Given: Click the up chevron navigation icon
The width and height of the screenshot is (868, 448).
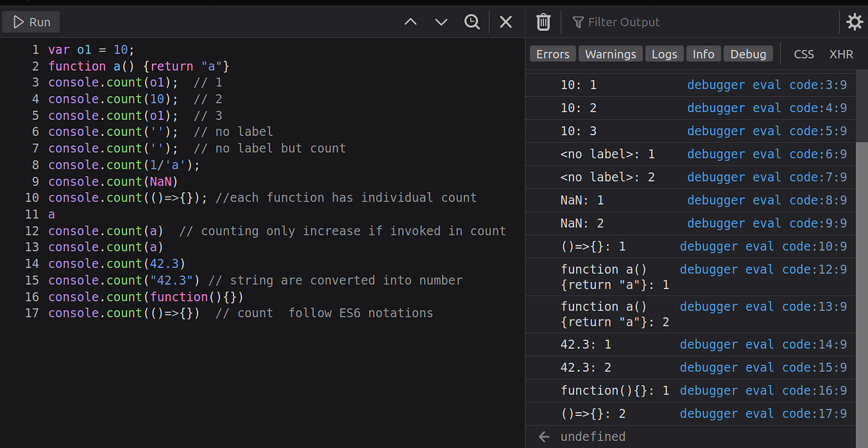Looking at the screenshot, I should point(410,22).
